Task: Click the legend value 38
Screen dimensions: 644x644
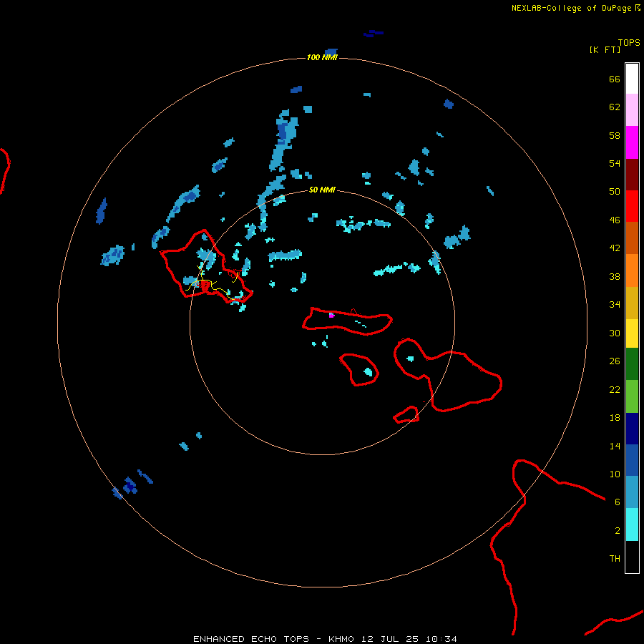Action: tap(615, 276)
